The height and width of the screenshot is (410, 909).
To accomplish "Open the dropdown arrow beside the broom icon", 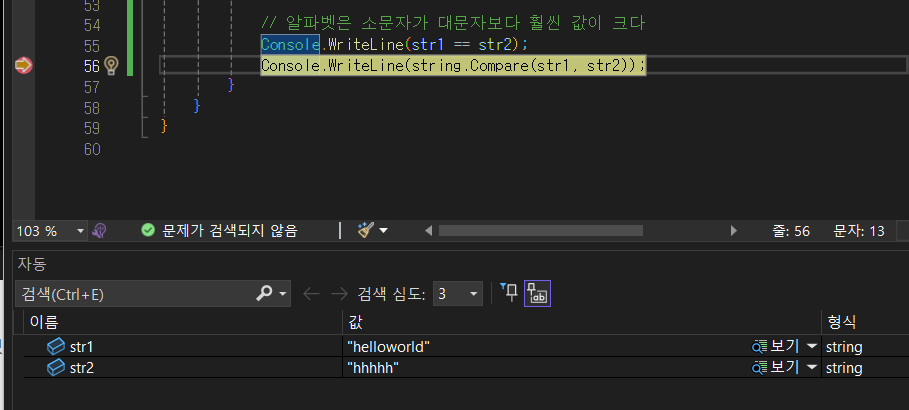I will pos(383,231).
